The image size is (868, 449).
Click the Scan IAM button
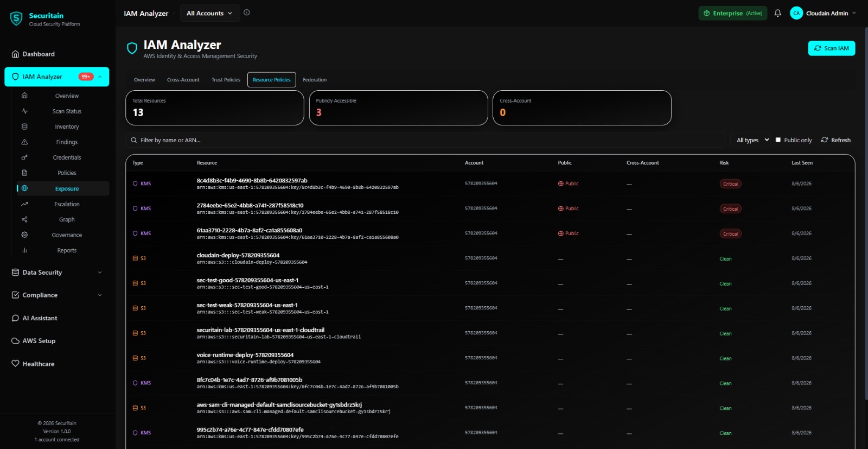(x=832, y=48)
